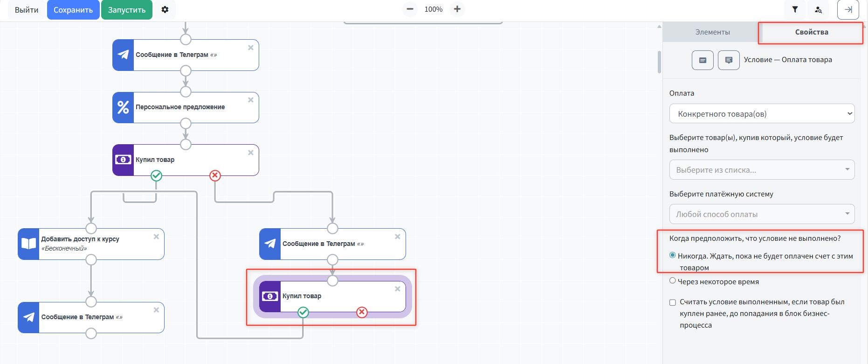This screenshot has width=868, height=364.
Task: Click the zoom in plus button
Action: pos(457,9)
